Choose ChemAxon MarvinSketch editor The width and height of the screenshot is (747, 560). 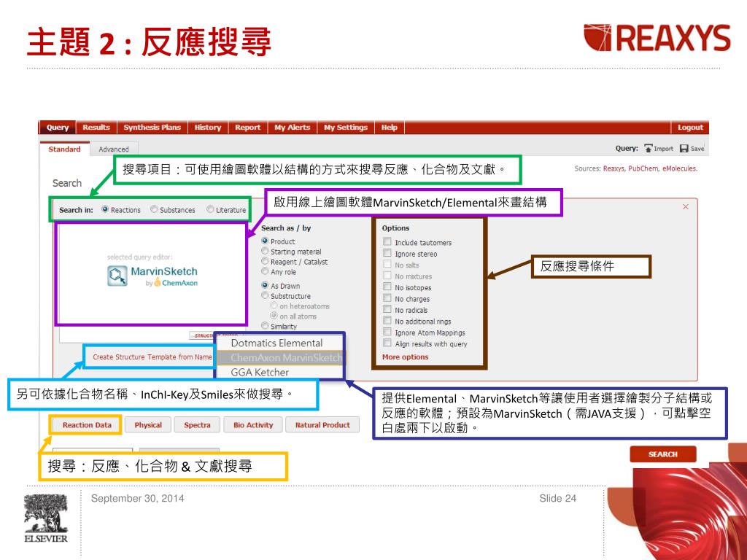click(279, 357)
